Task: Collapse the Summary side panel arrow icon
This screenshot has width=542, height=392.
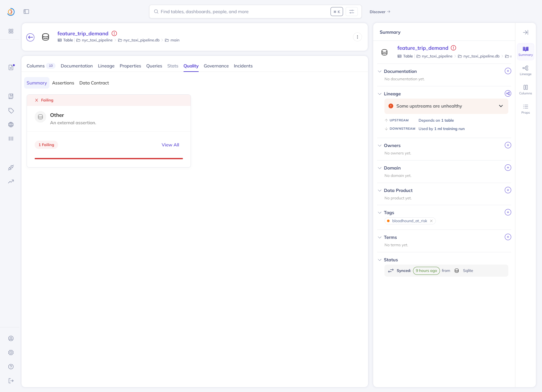Action: [526, 32]
